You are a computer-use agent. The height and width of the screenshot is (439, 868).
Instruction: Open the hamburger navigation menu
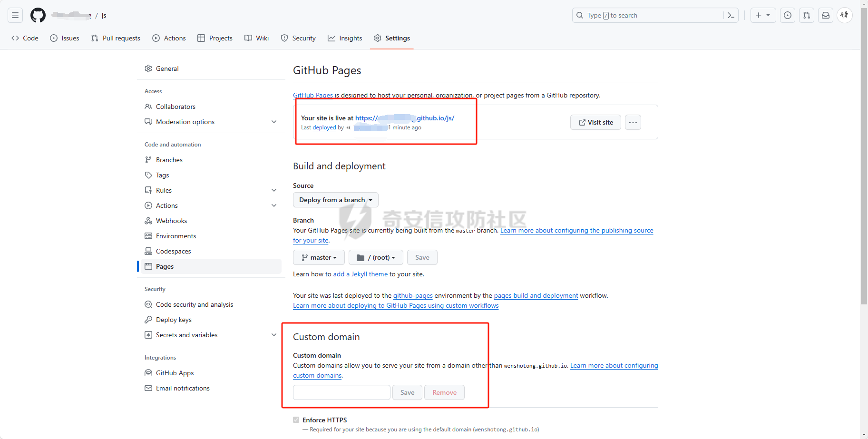pos(15,15)
